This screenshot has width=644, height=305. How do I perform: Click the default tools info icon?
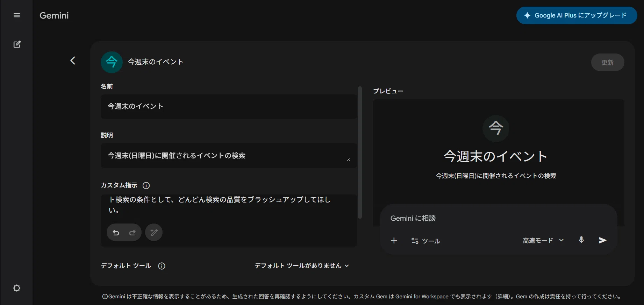(162, 266)
